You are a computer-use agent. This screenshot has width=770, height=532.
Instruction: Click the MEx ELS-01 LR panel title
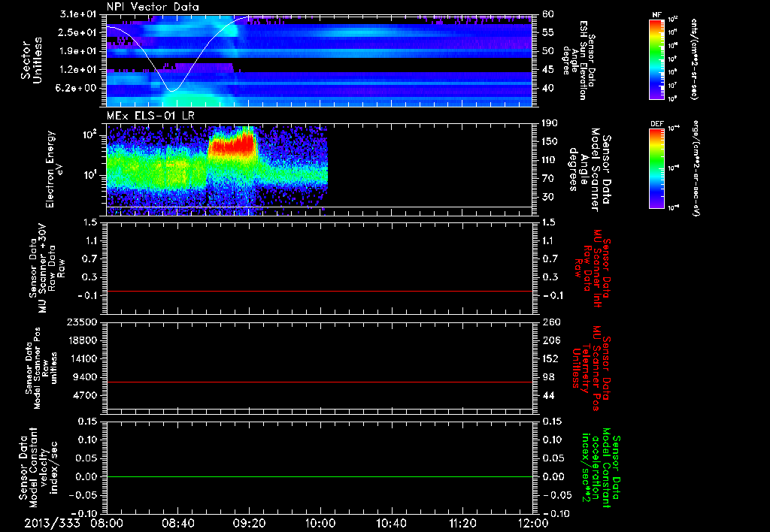click(150, 116)
